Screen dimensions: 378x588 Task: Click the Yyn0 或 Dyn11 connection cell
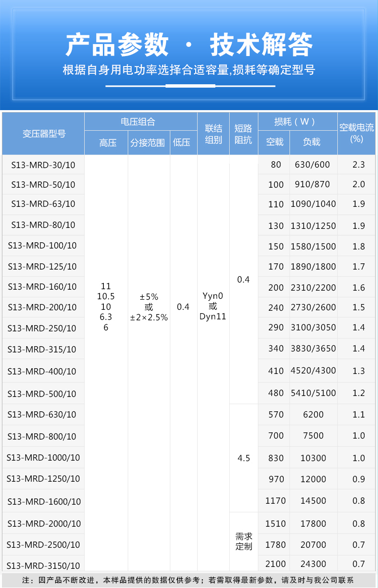(213, 306)
